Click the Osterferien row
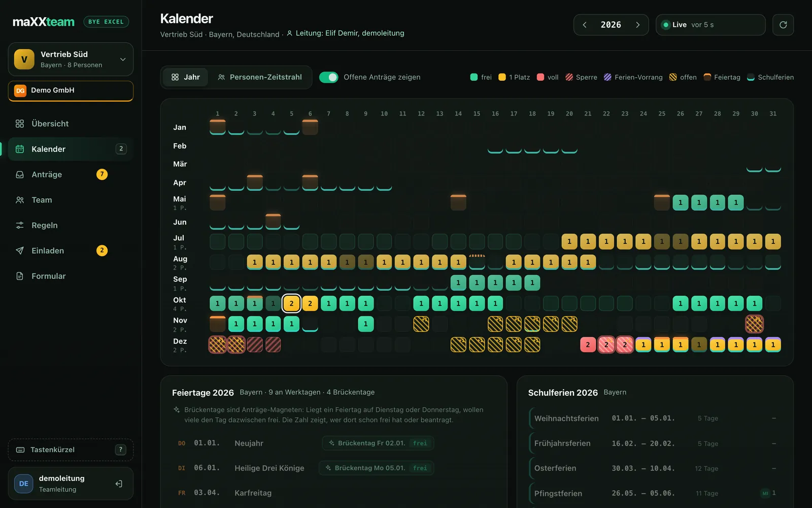The image size is (812, 508). coord(655,468)
